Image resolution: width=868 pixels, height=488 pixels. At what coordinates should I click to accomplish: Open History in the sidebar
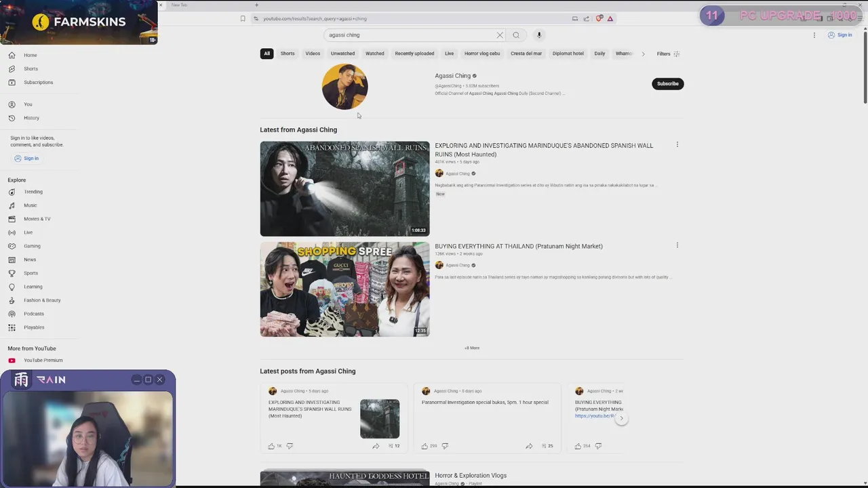(31, 118)
